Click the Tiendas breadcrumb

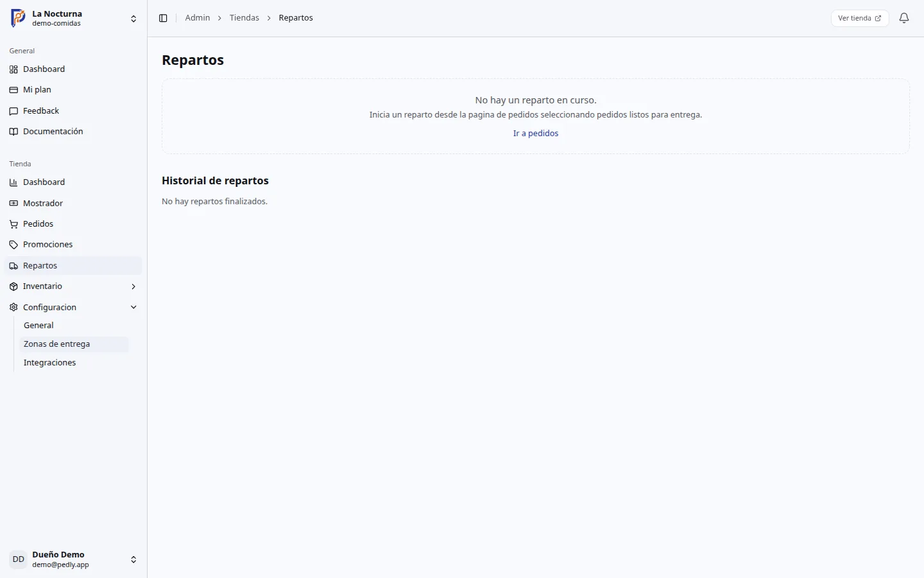tap(244, 18)
